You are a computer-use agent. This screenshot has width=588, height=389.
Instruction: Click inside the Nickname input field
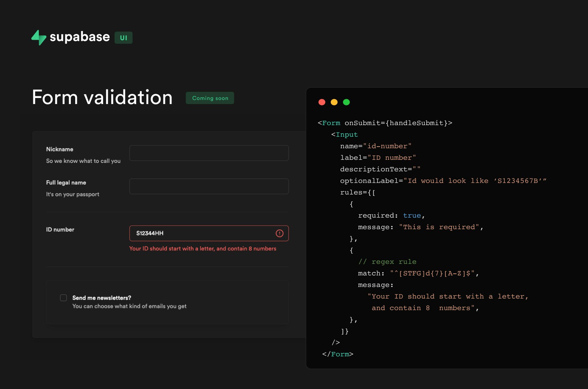209,153
